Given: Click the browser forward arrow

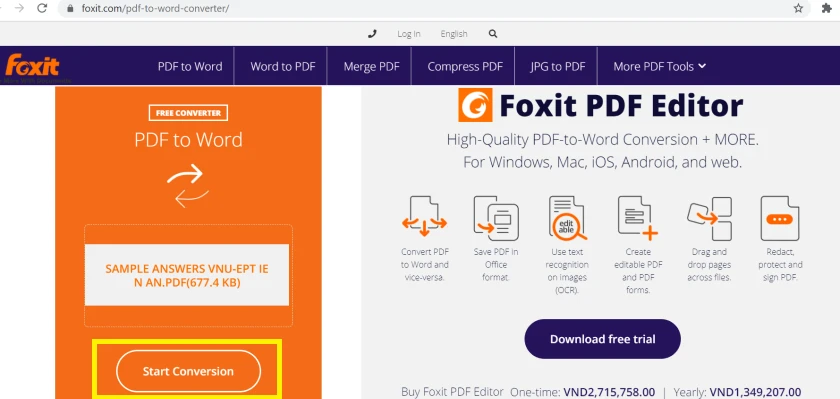Looking at the screenshot, I should 19,8.
